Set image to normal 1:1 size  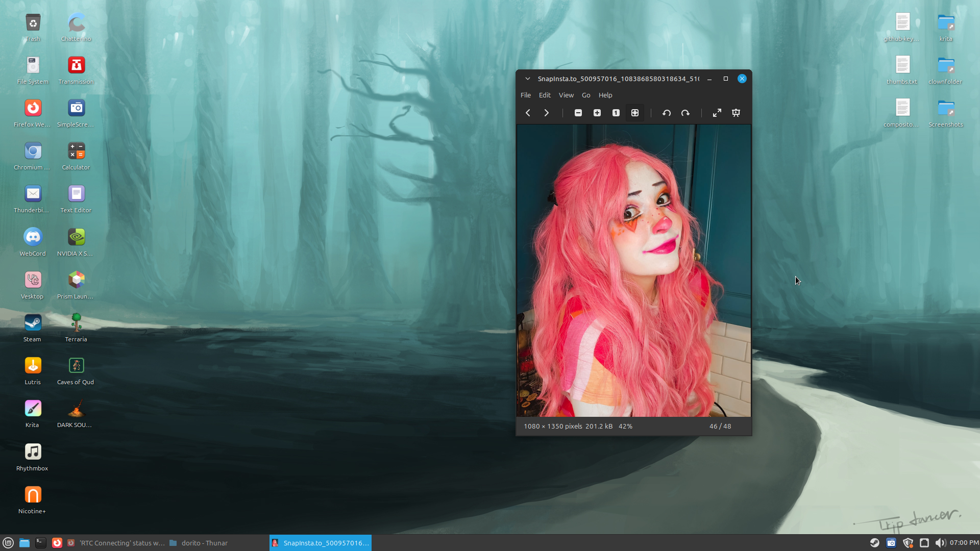[x=616, y=113]
